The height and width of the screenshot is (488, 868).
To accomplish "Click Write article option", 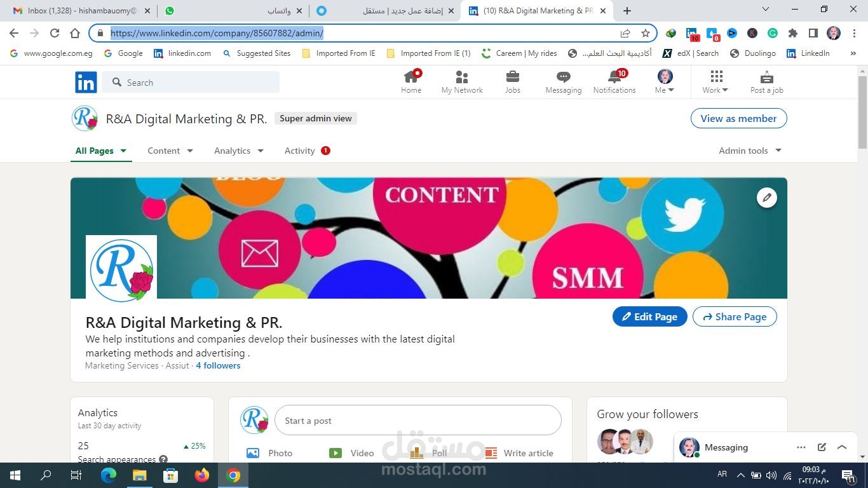I will click(519, 453).
